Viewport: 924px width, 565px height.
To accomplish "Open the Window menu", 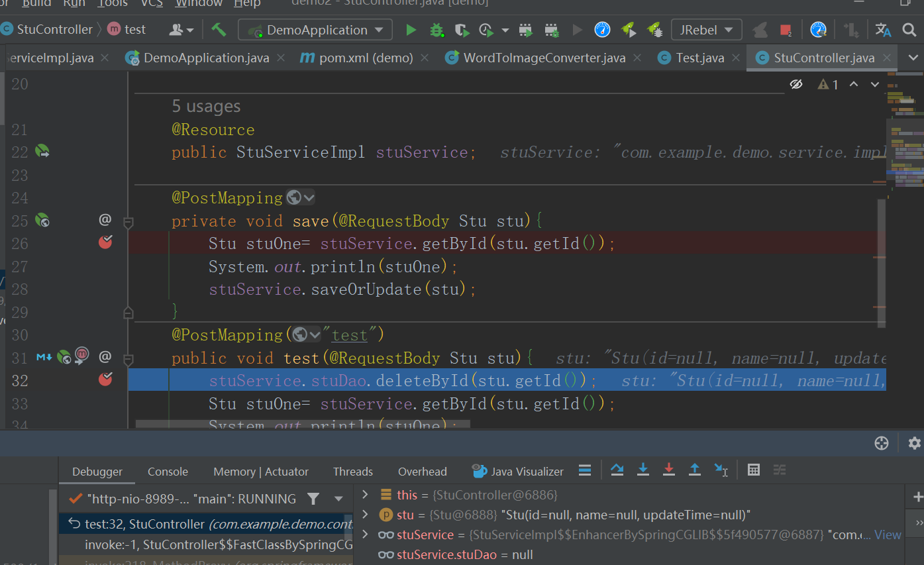I will point(199,4).
